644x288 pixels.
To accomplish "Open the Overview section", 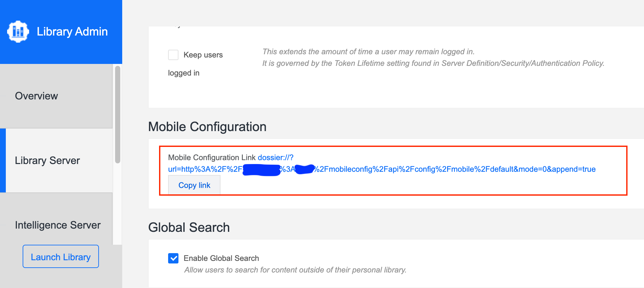I will (37, 96).
